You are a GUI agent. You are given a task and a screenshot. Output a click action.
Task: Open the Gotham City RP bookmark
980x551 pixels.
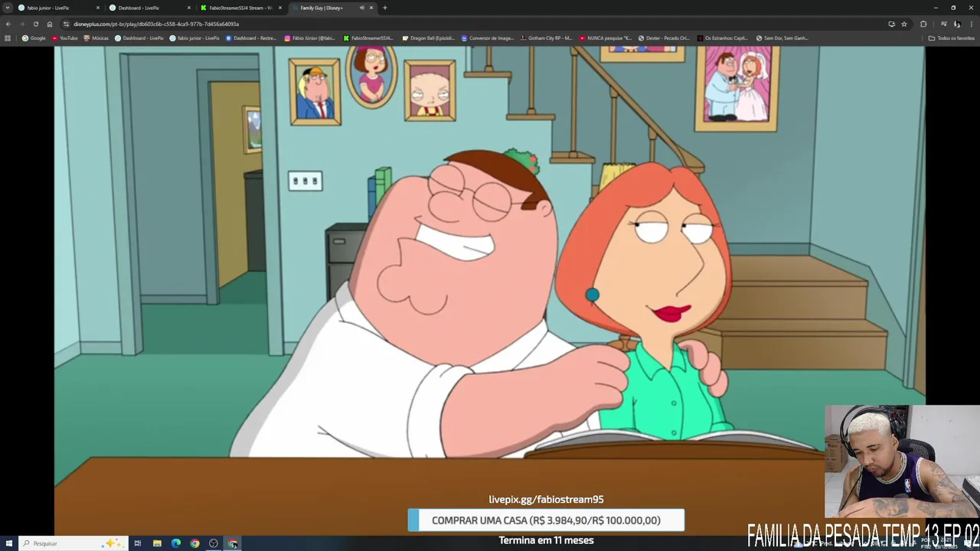tap(546, 37)
